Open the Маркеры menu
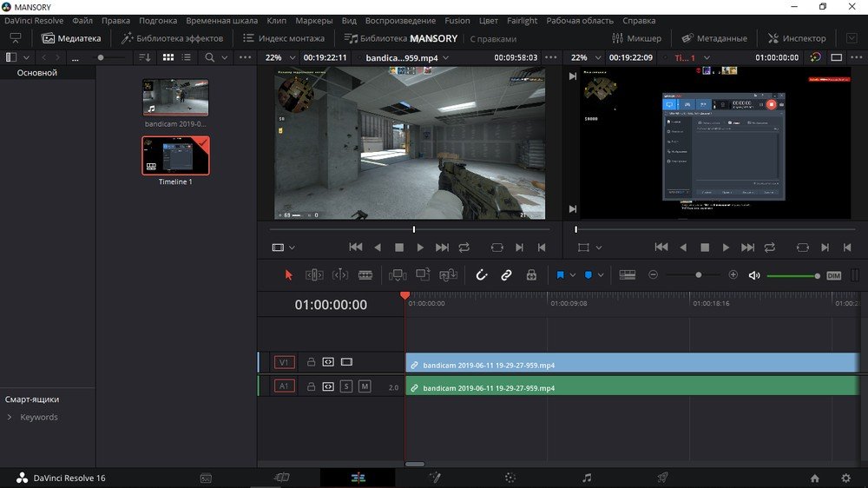The width and height of the screenshot is (868, 488). tap(314, 21)
